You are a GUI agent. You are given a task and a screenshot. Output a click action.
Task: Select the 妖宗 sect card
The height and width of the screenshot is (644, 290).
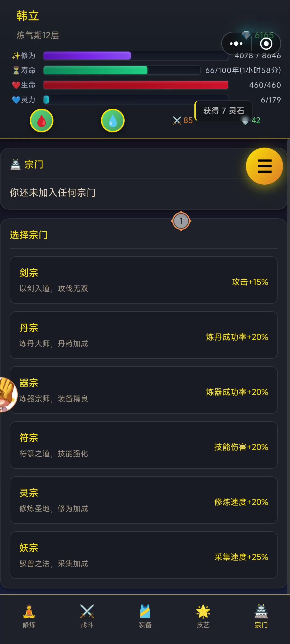[144, 555]
